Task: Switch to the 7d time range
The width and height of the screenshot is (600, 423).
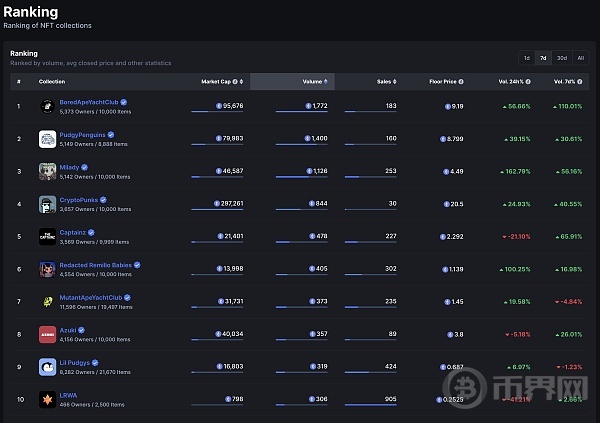Action: 543,58
